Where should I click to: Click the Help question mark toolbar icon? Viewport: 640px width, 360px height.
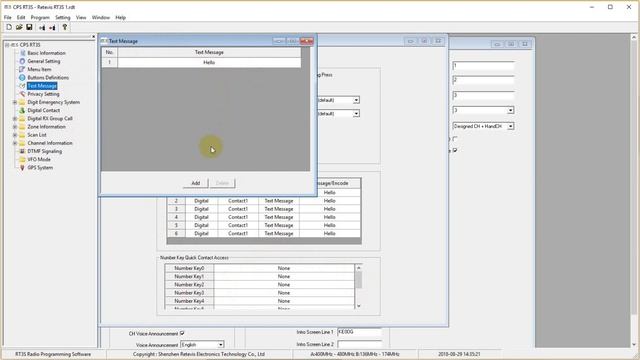(x=64, y=27)
